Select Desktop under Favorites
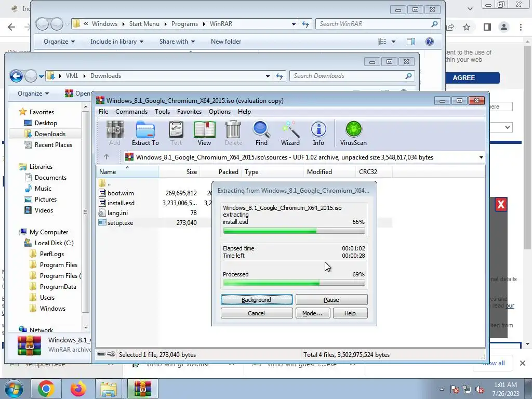The height and width of the screenshot is (399, 532). point(46,123)
